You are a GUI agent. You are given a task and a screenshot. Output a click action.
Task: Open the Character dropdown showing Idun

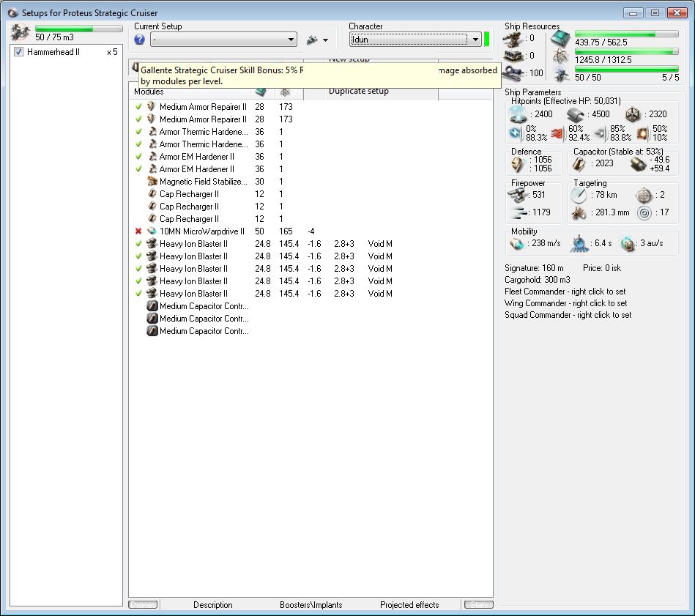[415, 40]
